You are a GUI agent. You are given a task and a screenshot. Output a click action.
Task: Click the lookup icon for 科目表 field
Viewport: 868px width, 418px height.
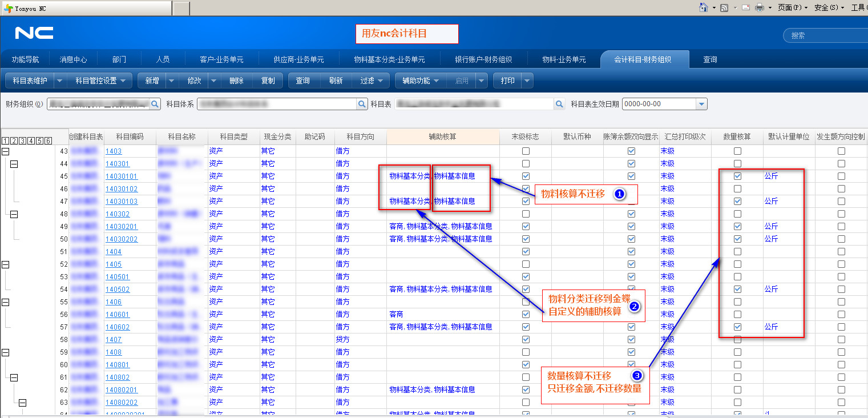pos(559,104)
